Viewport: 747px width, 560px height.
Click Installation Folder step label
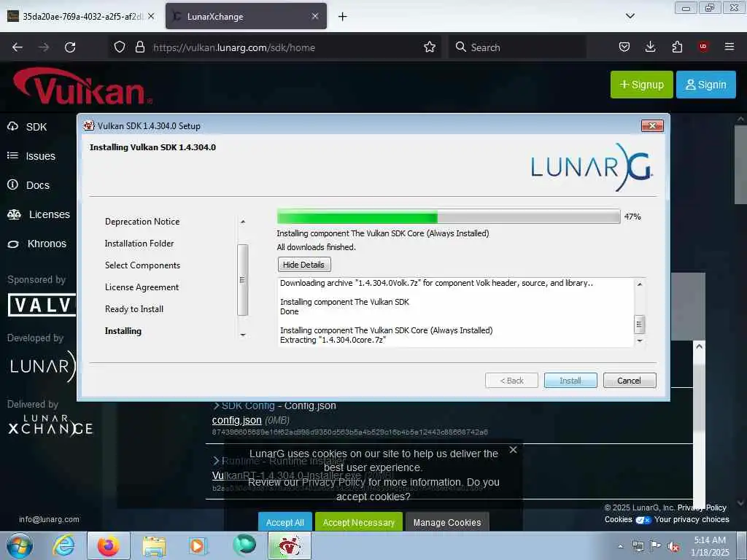tap(139, 244)
